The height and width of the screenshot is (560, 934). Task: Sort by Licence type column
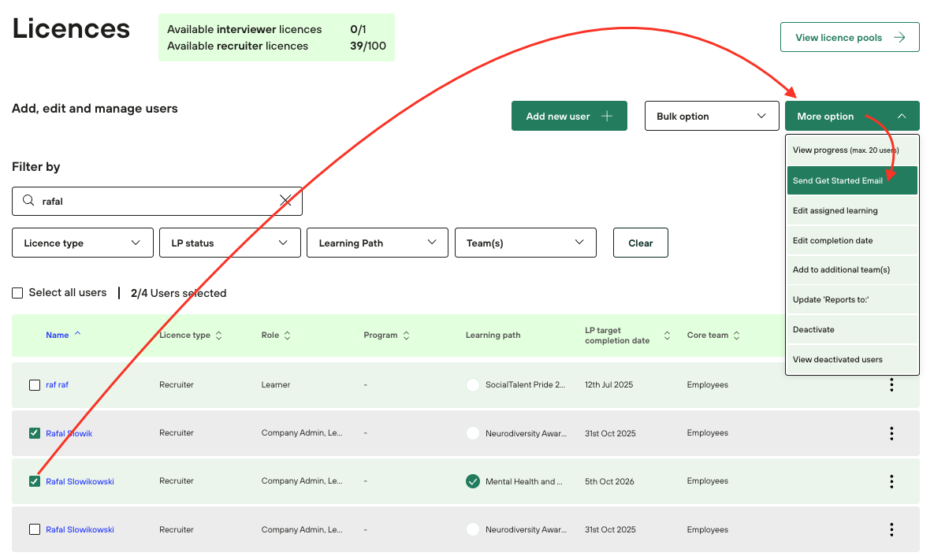[218, 336]
